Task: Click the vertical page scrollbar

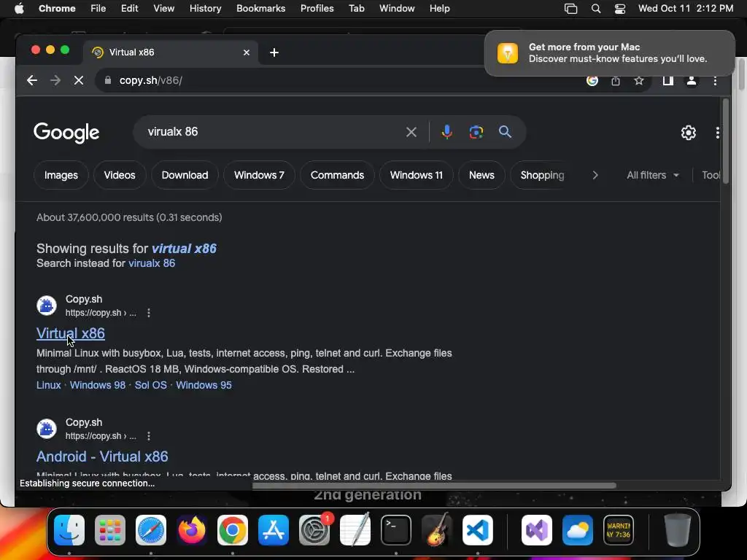Action: tap(726, 141)
